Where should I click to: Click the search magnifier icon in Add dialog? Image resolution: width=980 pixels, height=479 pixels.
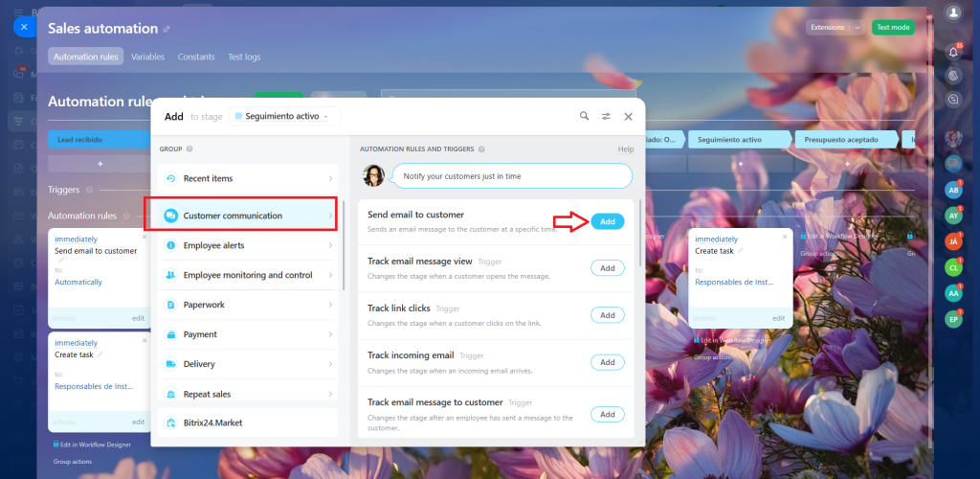(x=584, y=116)
